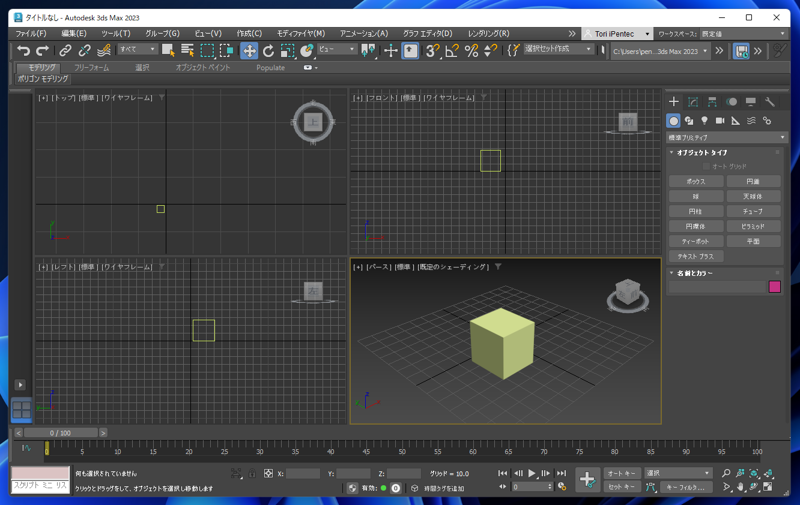Select the Cameras category icon

pyautogui.click(x=720, y=121)
